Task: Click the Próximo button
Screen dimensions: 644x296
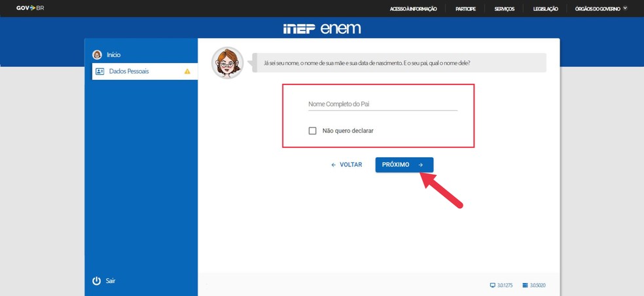Action: pos(404,164)
